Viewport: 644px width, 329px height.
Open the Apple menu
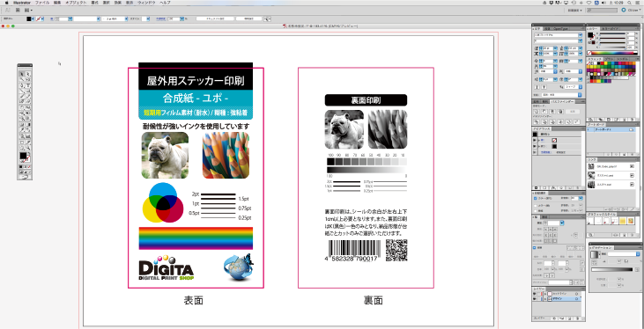pos(6,3)
